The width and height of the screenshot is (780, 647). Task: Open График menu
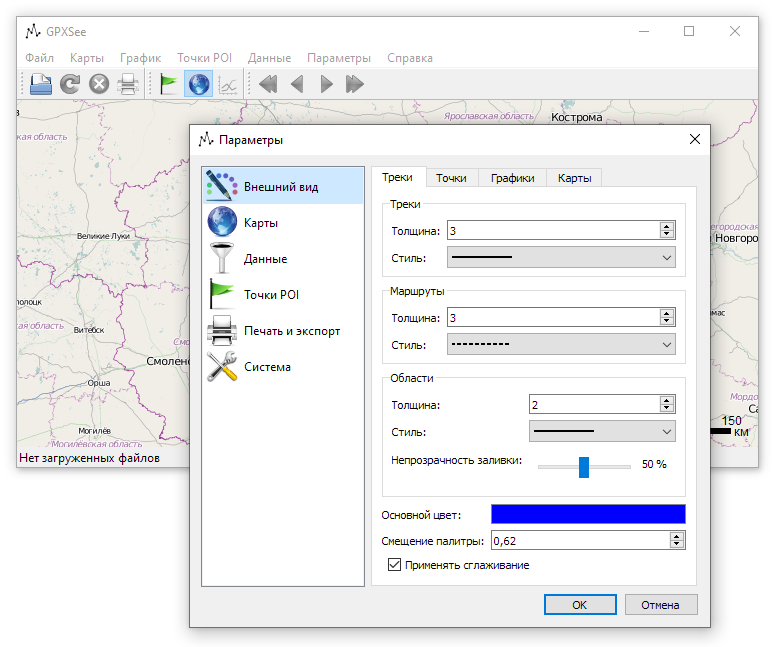pos(140,58)
